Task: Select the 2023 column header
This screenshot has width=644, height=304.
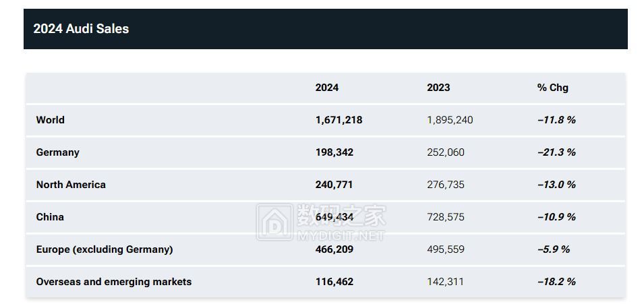Action: 438,88
